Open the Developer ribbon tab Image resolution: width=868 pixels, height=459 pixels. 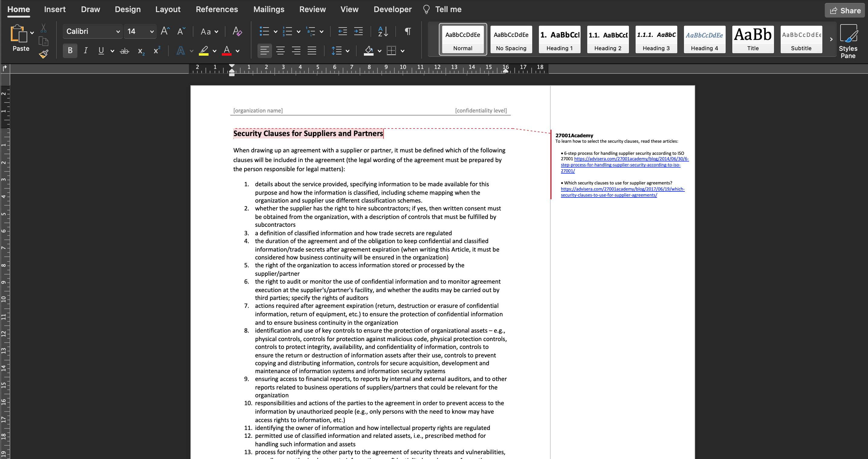[x=392, y=9]
